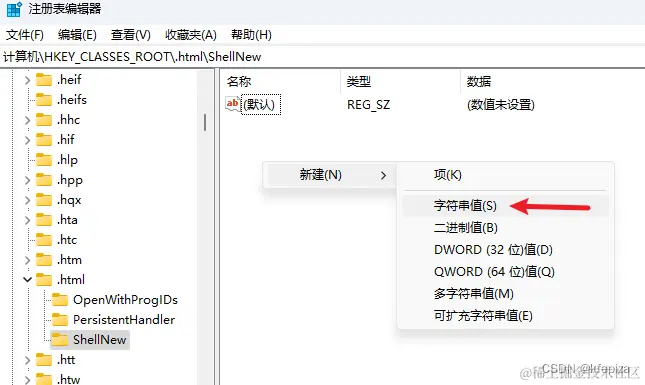Click the .hpp folder icon
This screenshot has width=645, height=385.
[44, 180]
